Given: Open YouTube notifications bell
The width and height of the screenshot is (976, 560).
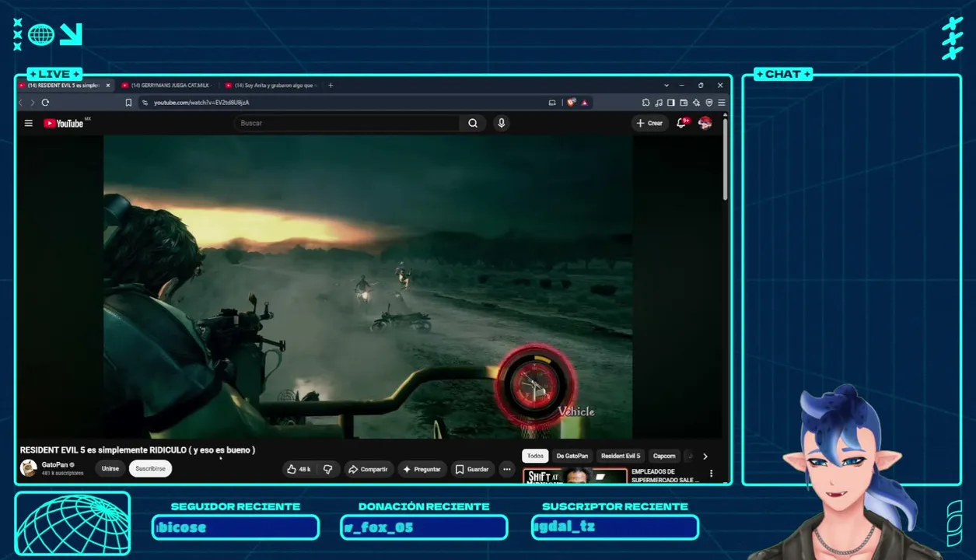Looking at the screenshot, I should point(682,123).
